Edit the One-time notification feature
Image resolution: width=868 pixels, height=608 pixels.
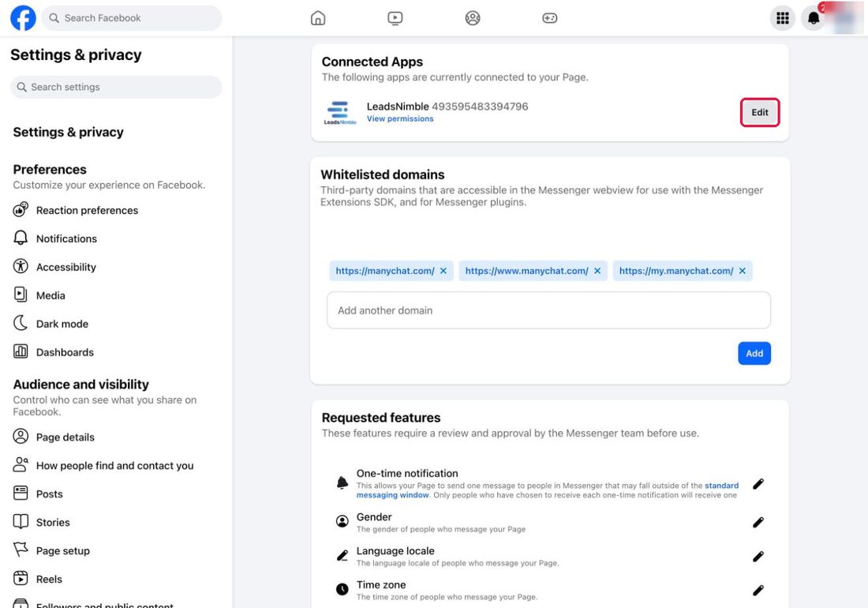(x=758, y=484)
